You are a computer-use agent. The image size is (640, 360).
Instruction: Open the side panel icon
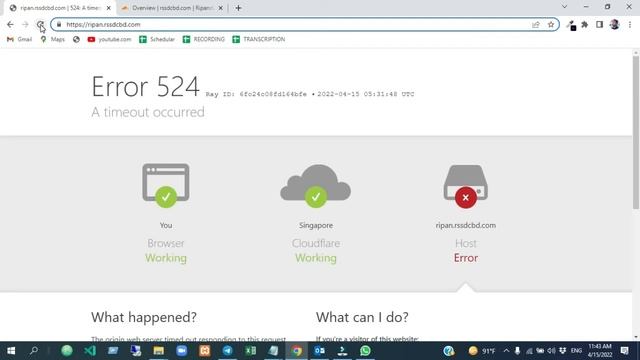point(599,25)
